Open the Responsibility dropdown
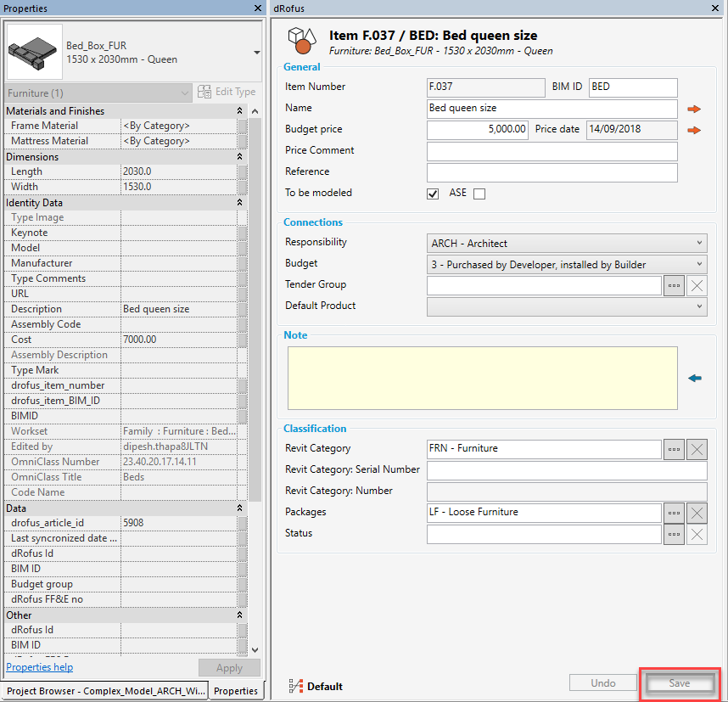Viewport: 728px width, 702px height. 566,244
